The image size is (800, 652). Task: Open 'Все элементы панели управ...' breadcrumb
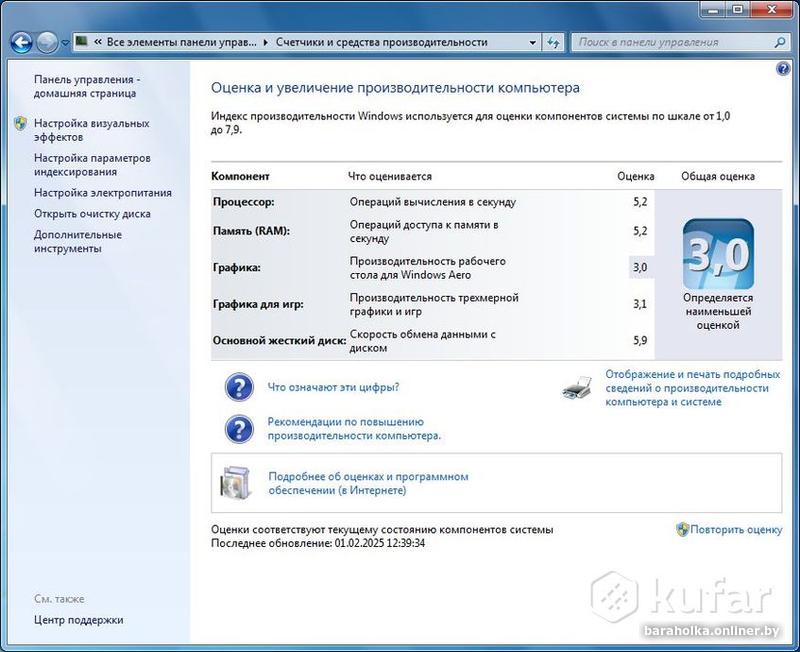tap(182, 42)
